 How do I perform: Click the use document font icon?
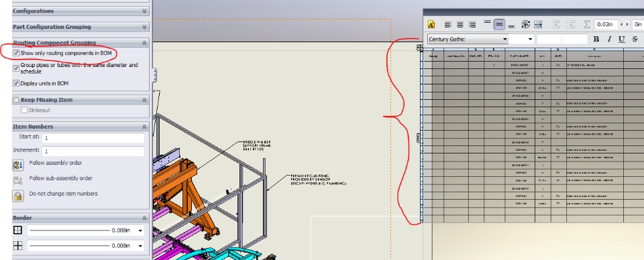pyautogui.click(x=431, y=25)
